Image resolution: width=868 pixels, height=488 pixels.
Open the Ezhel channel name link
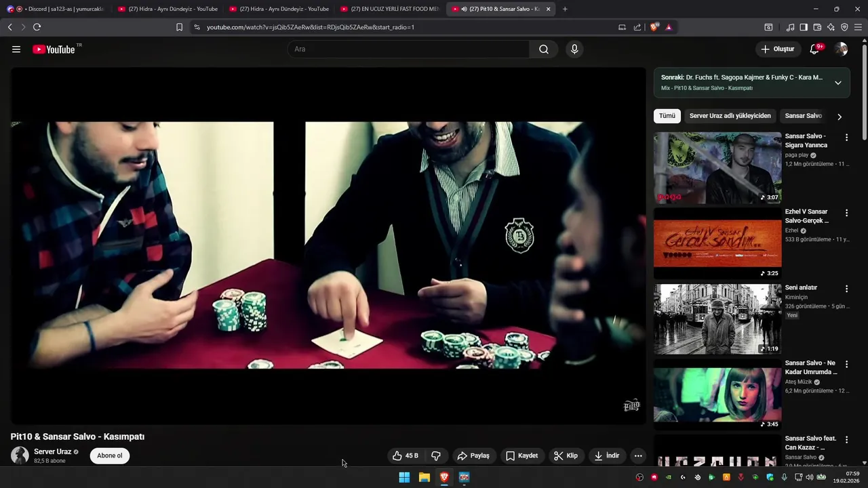tap(791, 230)
